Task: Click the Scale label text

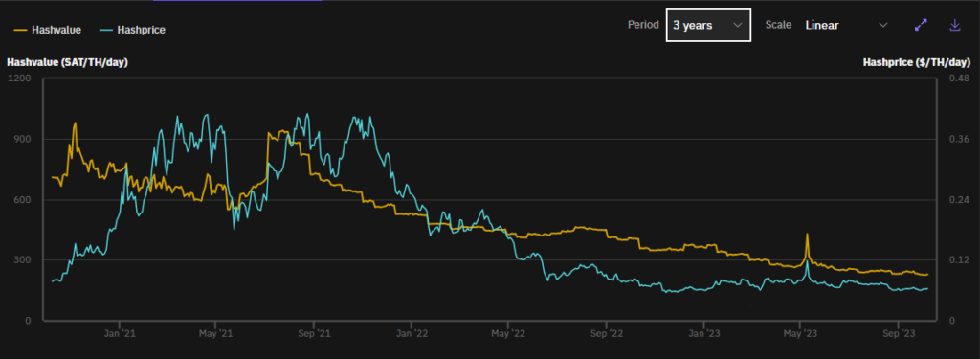Action: point(778,25)
